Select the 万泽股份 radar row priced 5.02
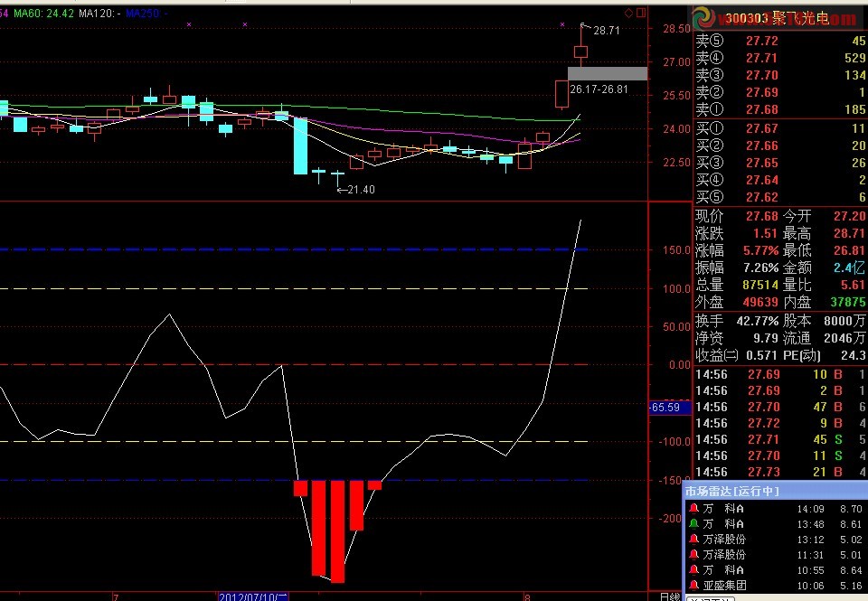The width and height of the screenshot is (868, 601). pyautogui.click(x=776, y=539)
